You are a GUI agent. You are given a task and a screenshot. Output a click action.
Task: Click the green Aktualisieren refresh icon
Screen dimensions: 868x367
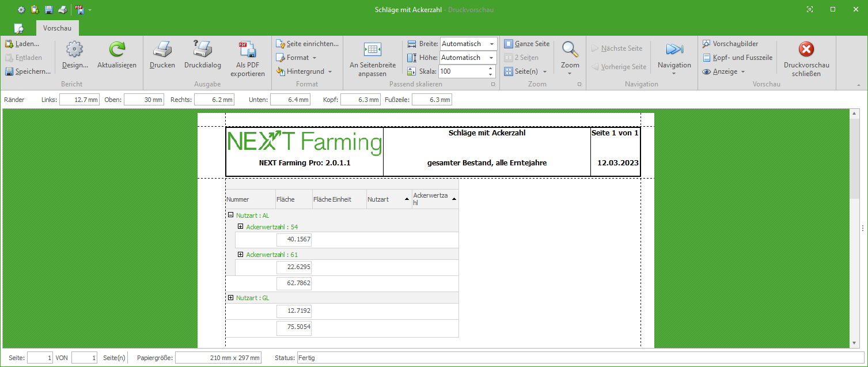117,50
